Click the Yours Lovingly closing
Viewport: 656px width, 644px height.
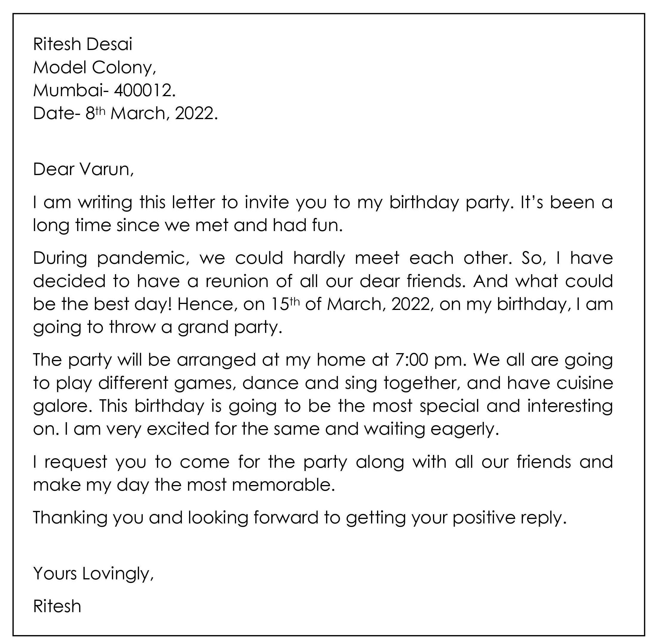click(x=94, y=573)
